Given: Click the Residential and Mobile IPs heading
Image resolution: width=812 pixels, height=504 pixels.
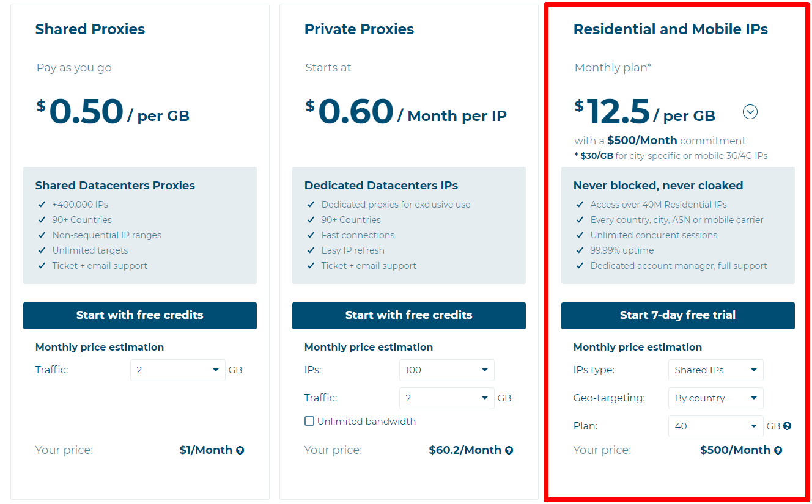Looking at the screenshot, I should [x=671, y=29].
